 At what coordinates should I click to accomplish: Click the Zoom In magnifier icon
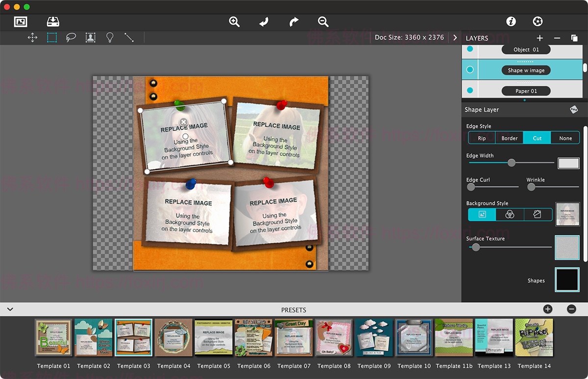[234, 22]
